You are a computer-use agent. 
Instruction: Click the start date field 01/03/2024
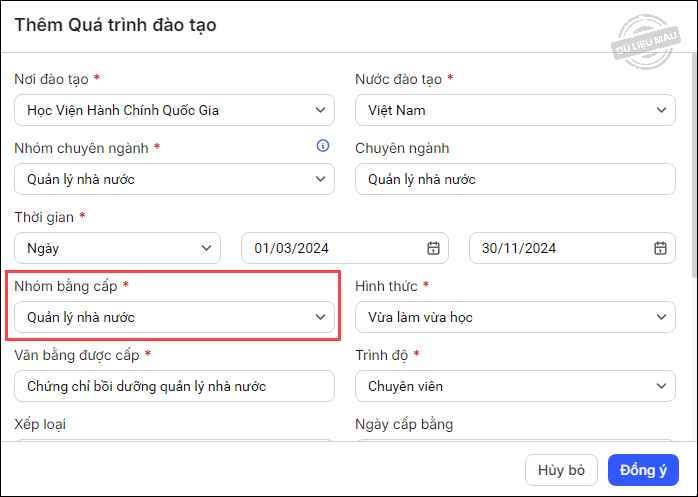[330, 248]
